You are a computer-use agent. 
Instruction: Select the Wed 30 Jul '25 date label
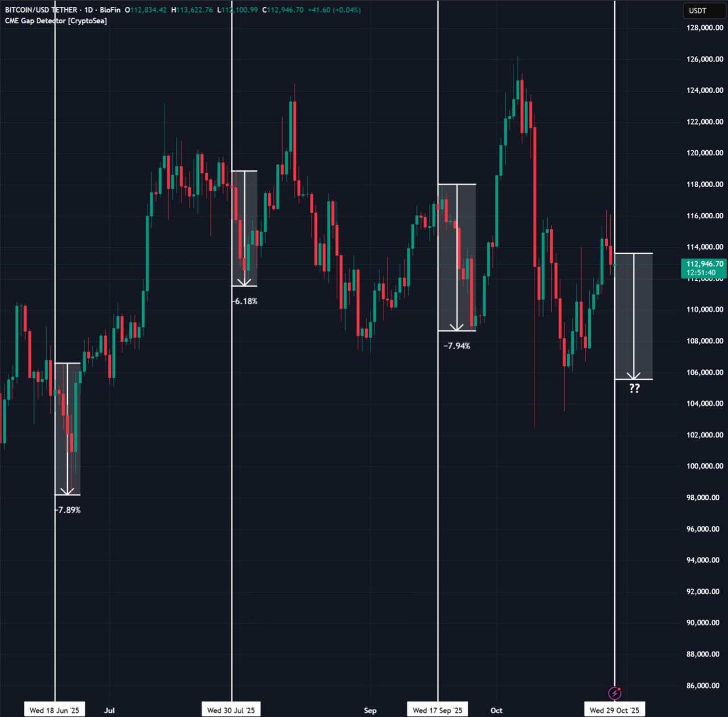pos(231,710)
